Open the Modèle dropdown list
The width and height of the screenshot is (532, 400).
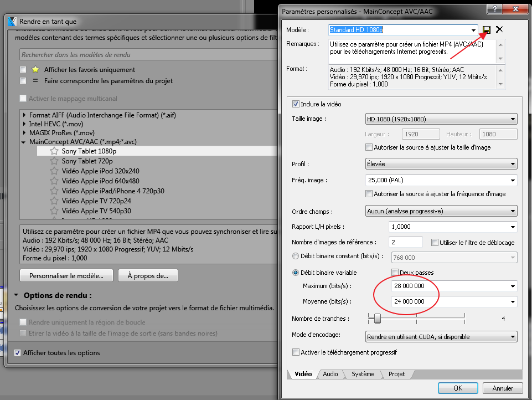pos(473,30)
